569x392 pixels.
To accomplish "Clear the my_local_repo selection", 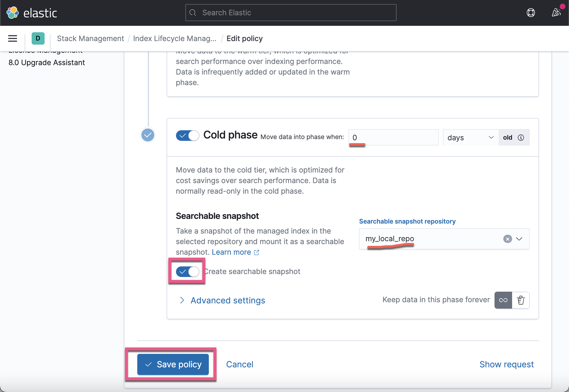I will (507, 239).
